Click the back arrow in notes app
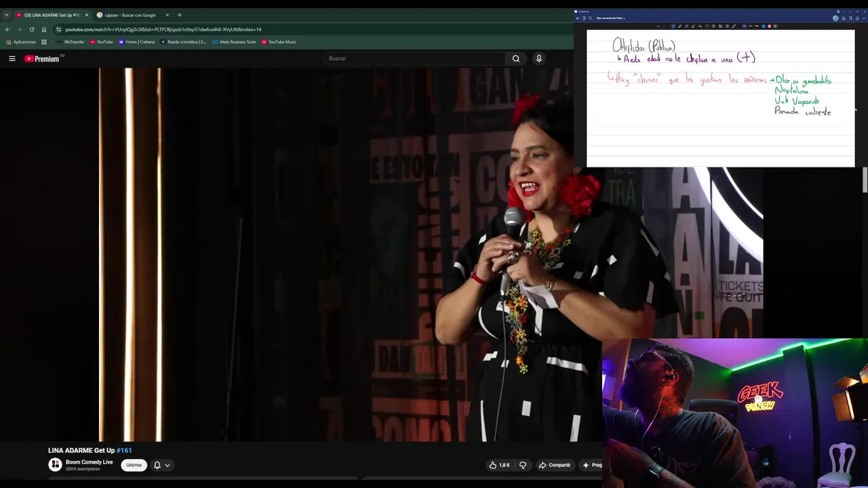868x488 pixels. (577, 18)
